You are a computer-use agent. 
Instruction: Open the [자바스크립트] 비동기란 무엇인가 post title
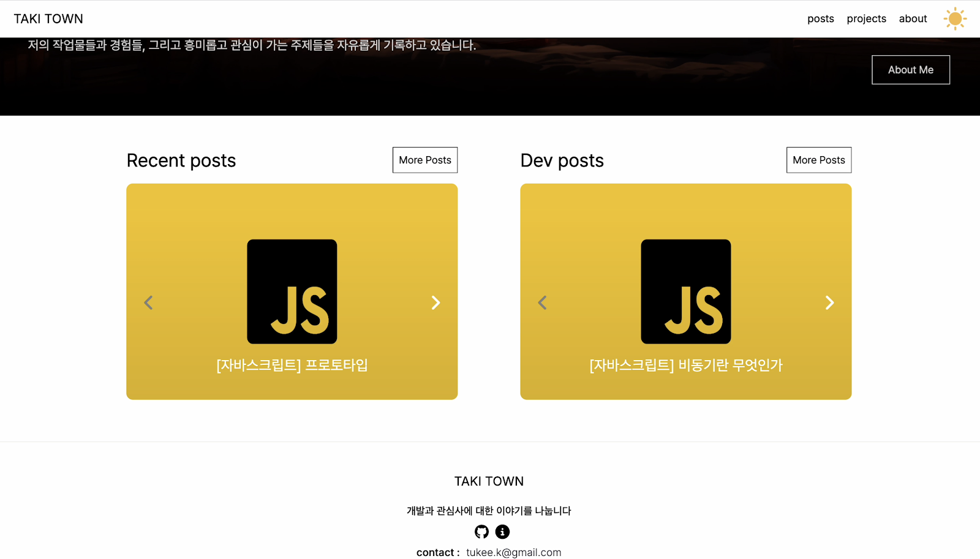tap(686, 366)
